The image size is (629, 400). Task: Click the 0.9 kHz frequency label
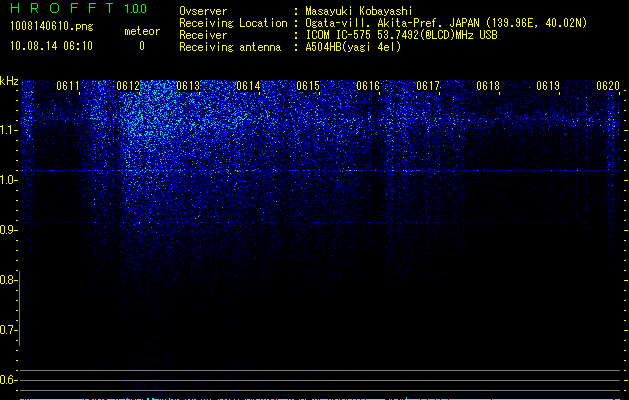pyautogui.click(x=8, y=230)
